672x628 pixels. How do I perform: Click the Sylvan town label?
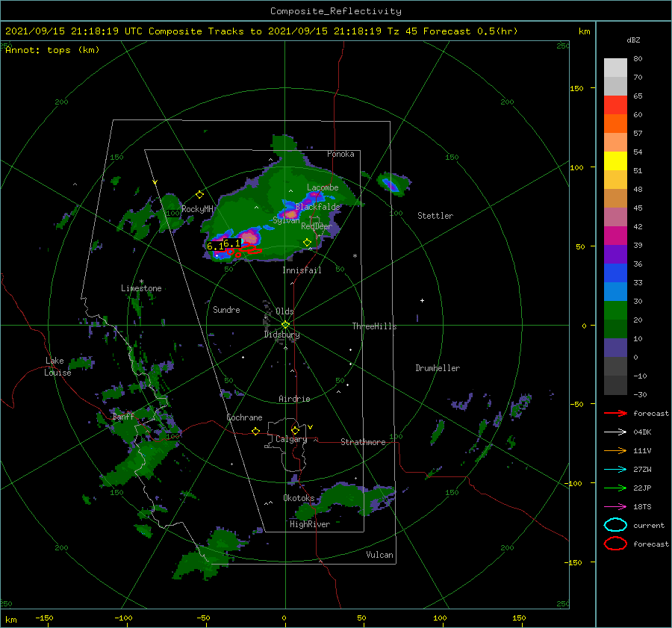click(286, 220)
